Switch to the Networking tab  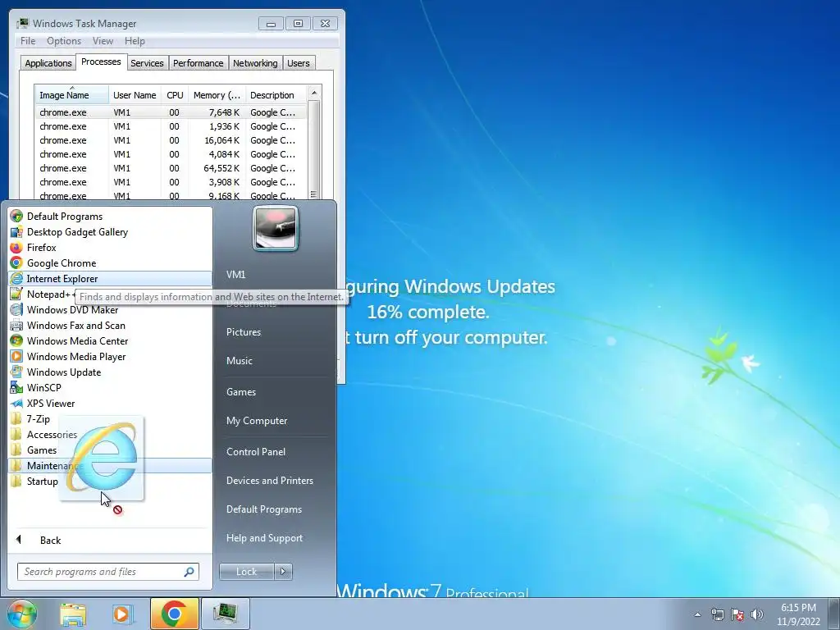[256, 63]
